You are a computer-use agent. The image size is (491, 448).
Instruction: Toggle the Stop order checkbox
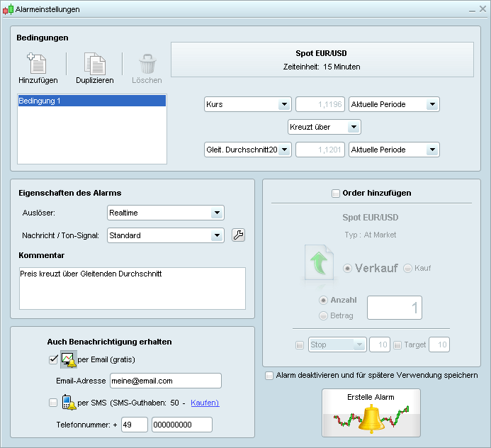(x=300, y=345)
